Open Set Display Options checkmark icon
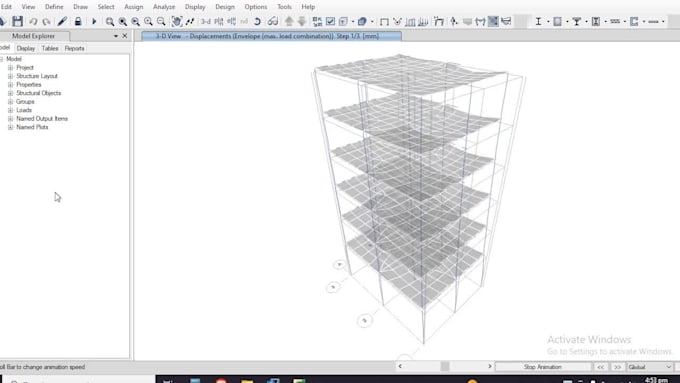The width and height of the screenshot is (680, 383). tap(330, 21)
